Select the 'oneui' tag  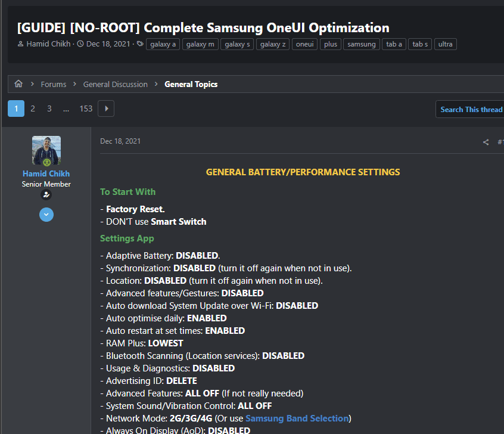304,44
